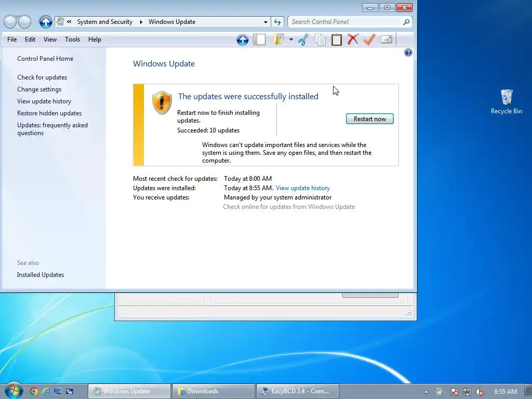Open the address bar history dropdown
The height and width of the screenshot is (399, 532).
[x=265, y=22]
